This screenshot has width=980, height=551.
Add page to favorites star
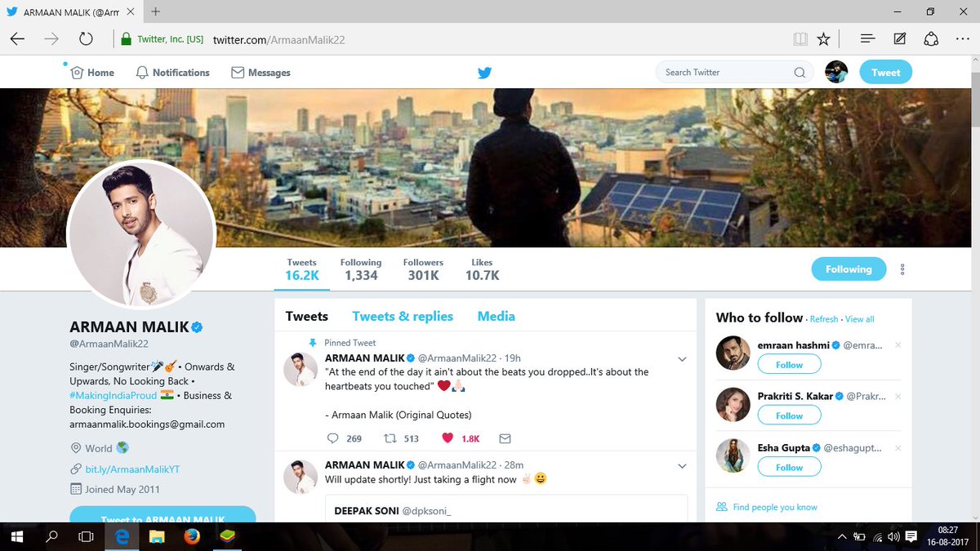[824, 39]
